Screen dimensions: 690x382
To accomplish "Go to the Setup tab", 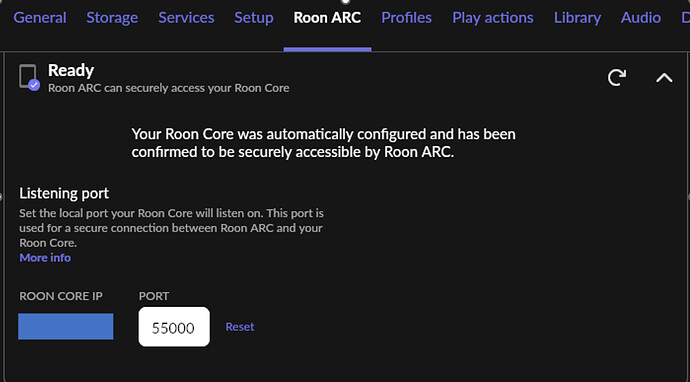I will pos(254,18).
